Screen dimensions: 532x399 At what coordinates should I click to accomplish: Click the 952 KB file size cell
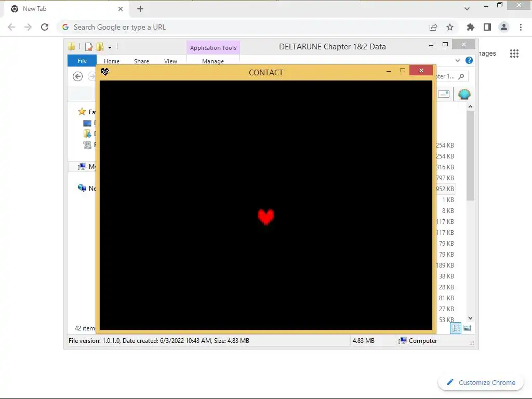click(445, 189)
